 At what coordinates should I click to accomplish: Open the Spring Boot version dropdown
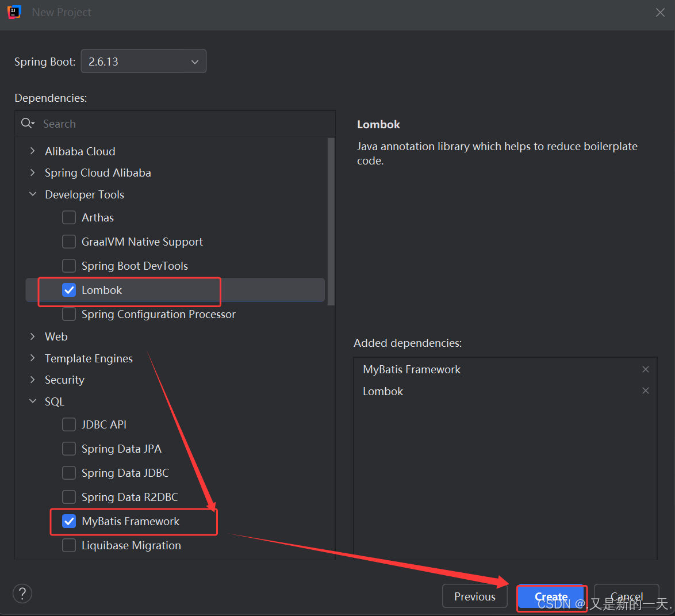tap(143, 61)
